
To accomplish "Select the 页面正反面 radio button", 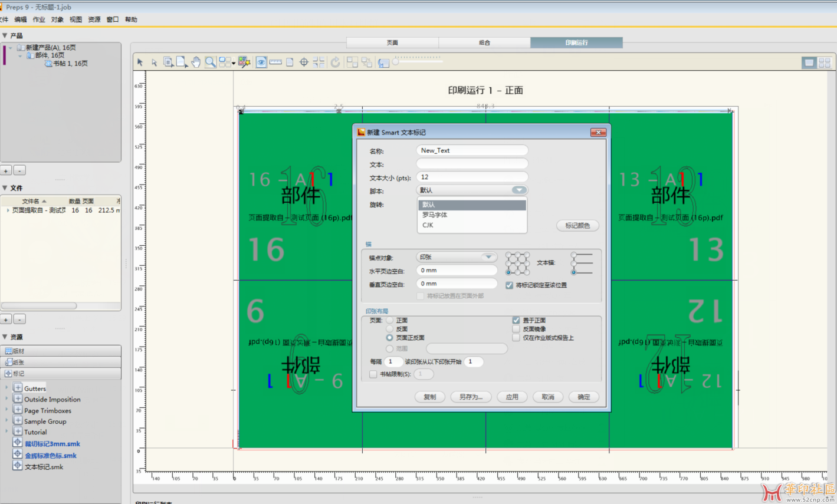I will pos(389,338).
